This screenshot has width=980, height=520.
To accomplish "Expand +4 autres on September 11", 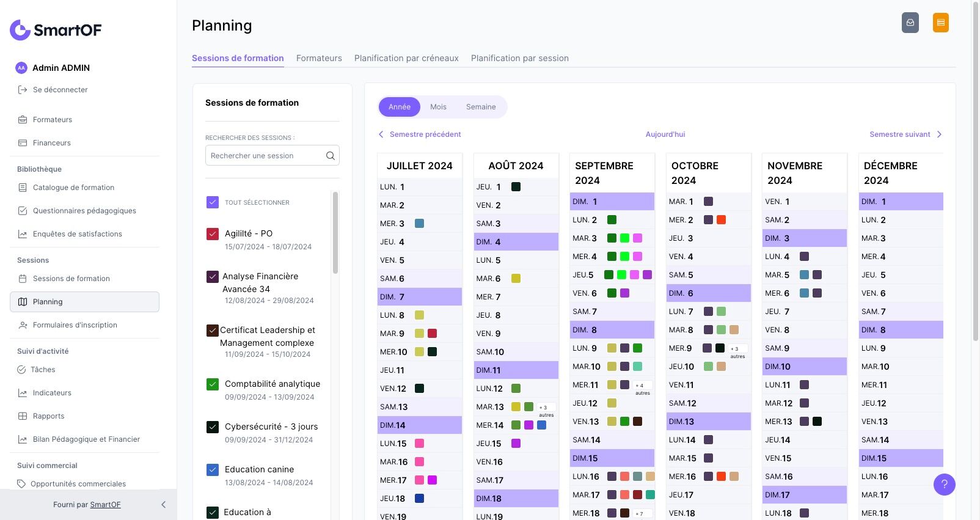I will tap(642, 388).
